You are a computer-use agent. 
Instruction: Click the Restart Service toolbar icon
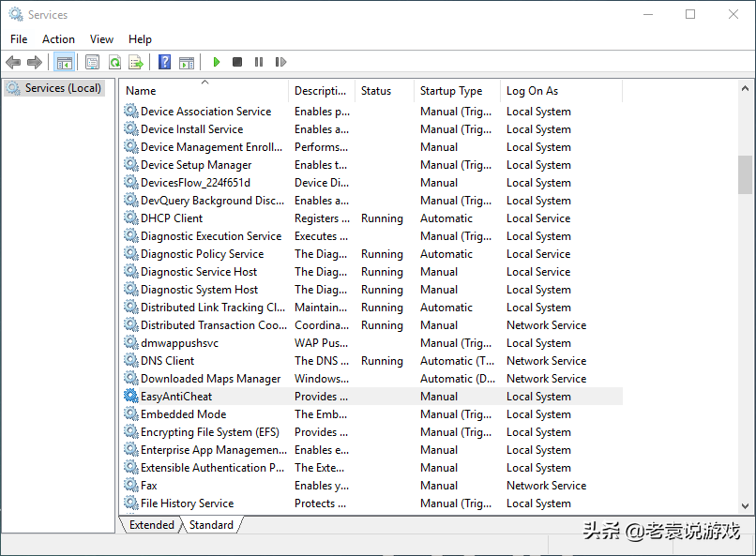pyautogui.click(x=280, y=63)
